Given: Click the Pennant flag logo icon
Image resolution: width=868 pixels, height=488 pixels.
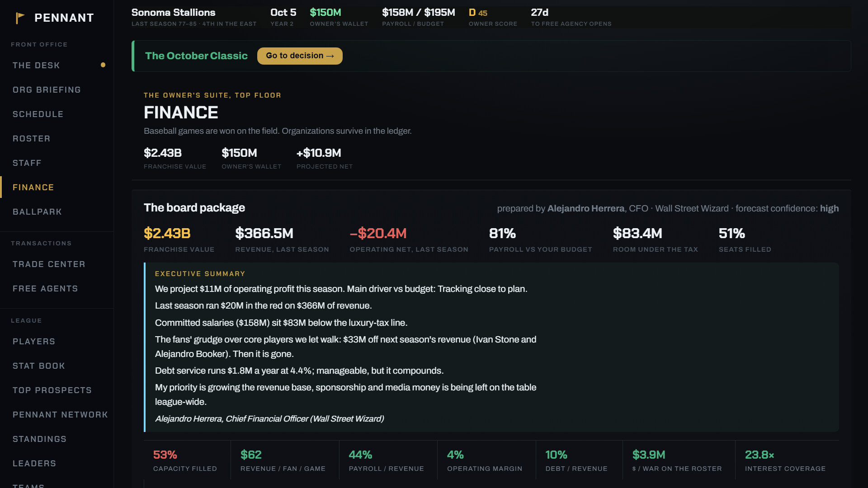Looking at the screenshot, I should 20,18.
